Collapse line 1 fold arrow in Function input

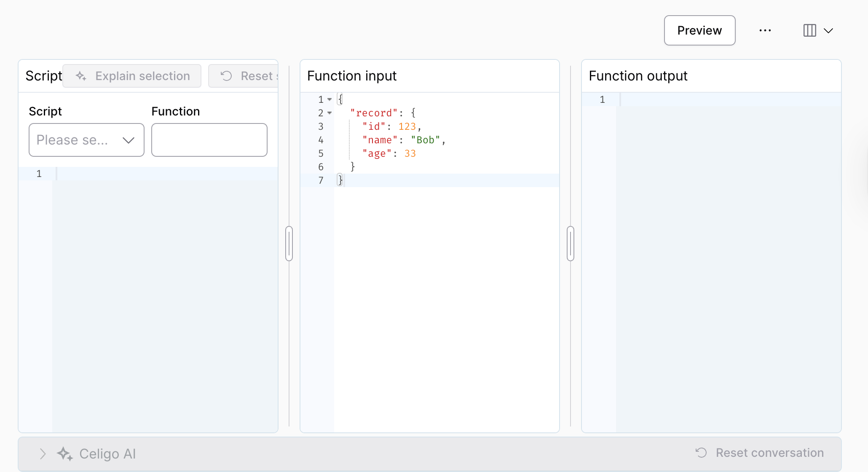[330, 99]
